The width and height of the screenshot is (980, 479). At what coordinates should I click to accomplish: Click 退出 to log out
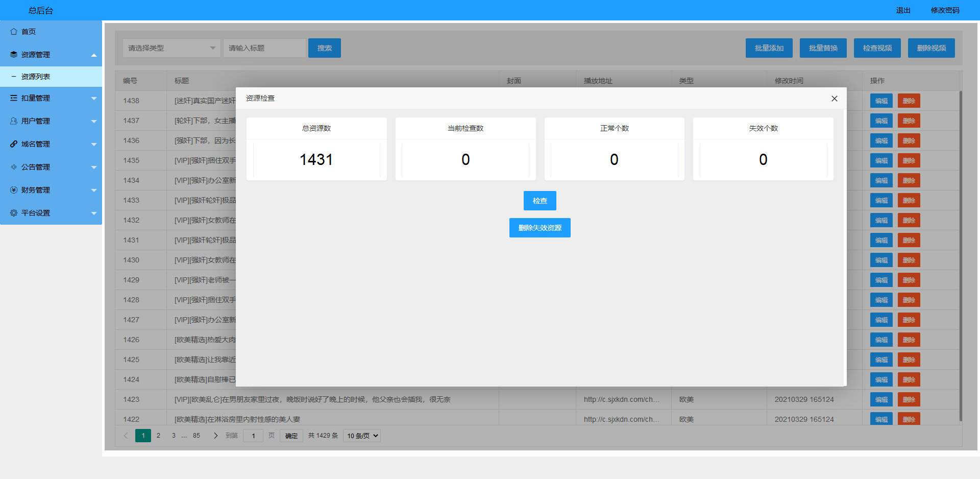[903, 10]
